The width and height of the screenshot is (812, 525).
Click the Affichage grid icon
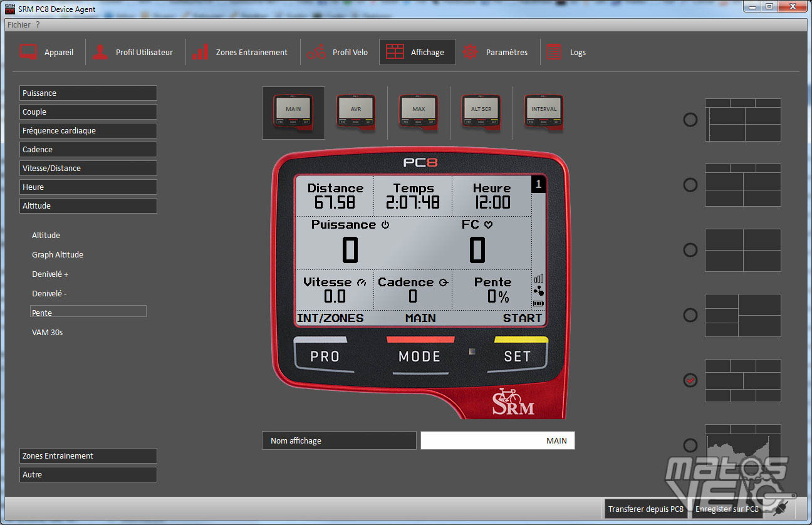tap(395, 52)
